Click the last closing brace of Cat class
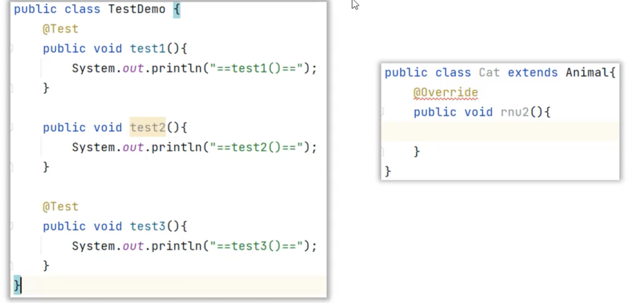Screen dimensions: 644x303 click(388, 171)
